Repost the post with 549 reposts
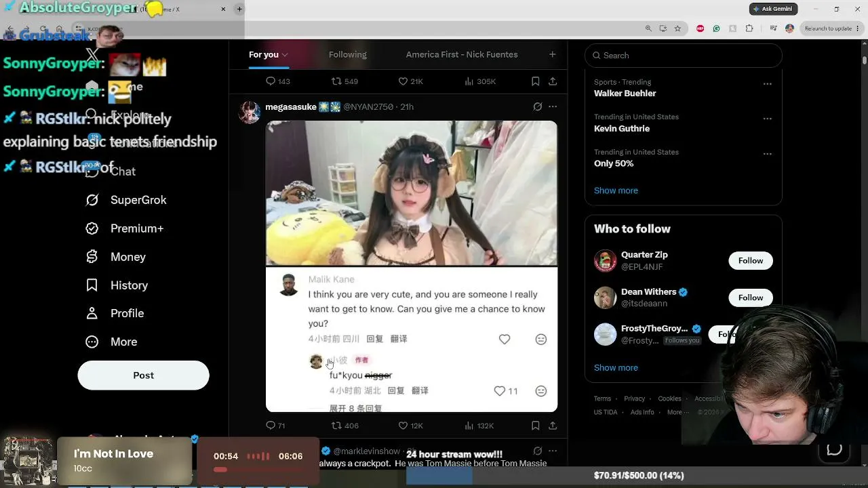Screen dimensions: 868x488 click(x=336, y=81)
